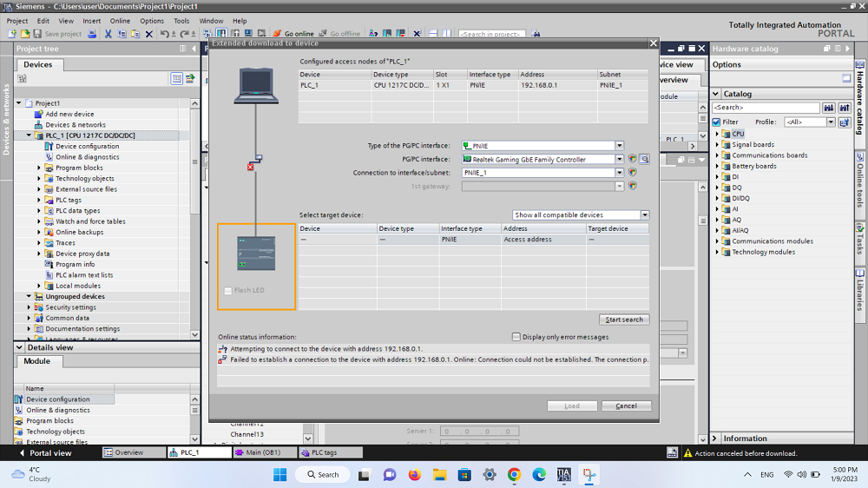Click the project tree scrollbar down arrow
Screen dimensions: 868x488
click(x=194, y=334)
